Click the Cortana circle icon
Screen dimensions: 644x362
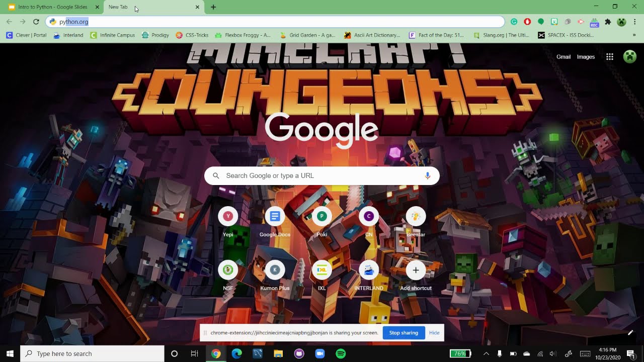[174, 353]
